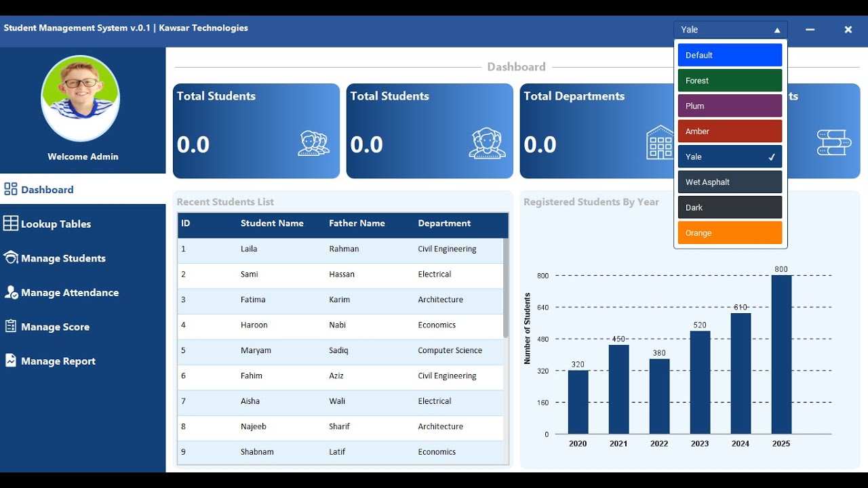Select student row named Fahim
The image size is (868, 488).
pyautogui.click(x=340, y=376)
